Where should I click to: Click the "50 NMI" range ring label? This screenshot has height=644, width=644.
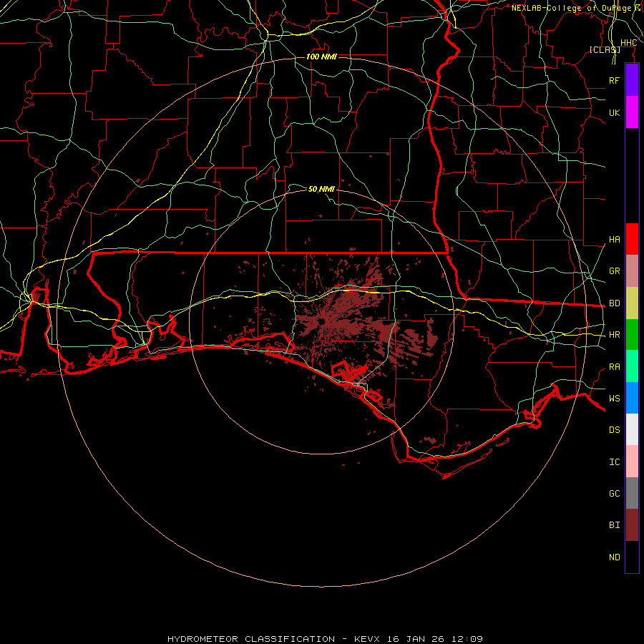click(x=321, y=189)
